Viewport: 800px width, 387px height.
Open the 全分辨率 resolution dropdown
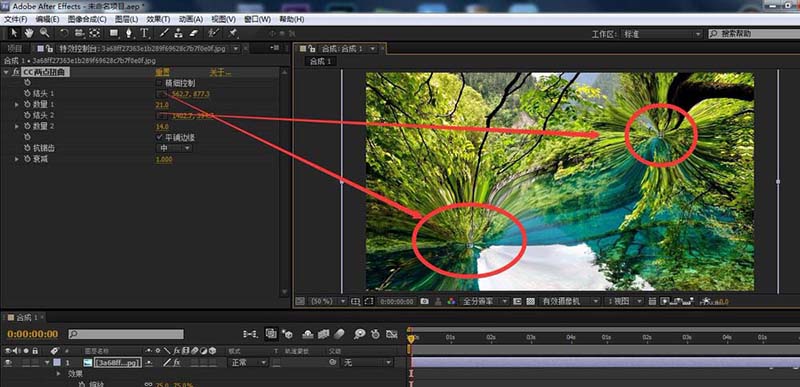point(484,301)
